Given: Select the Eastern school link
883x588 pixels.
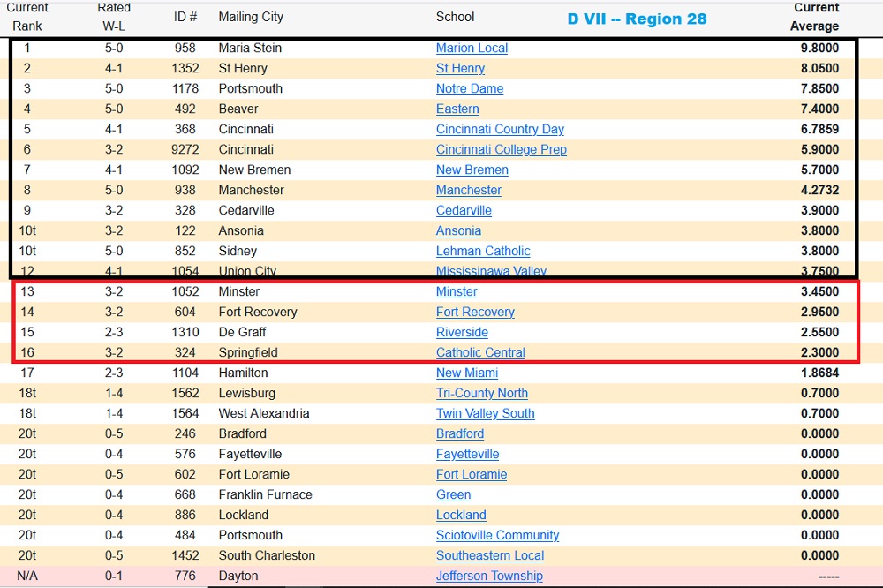Looking at the screenshot, I should tap(457, 109).
